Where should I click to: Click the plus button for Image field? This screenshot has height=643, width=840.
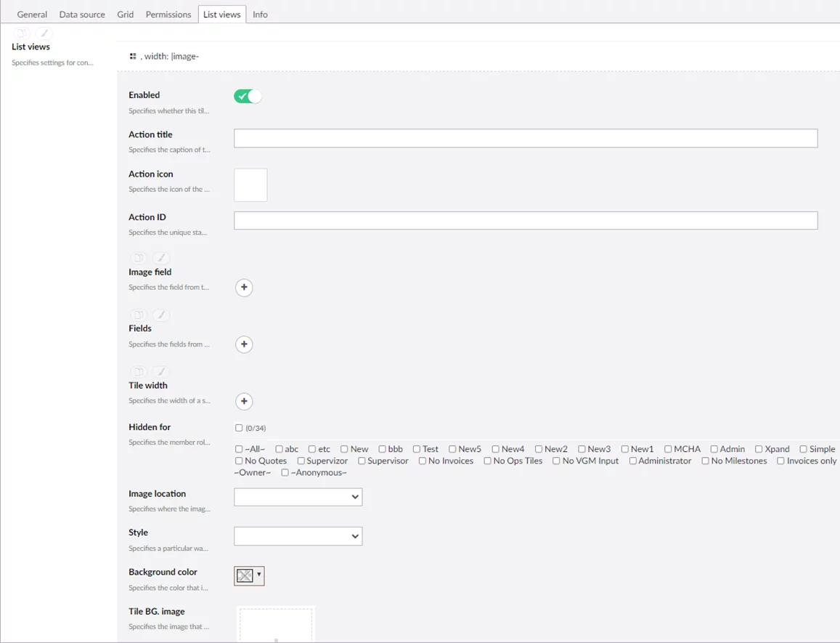point(244,288)
